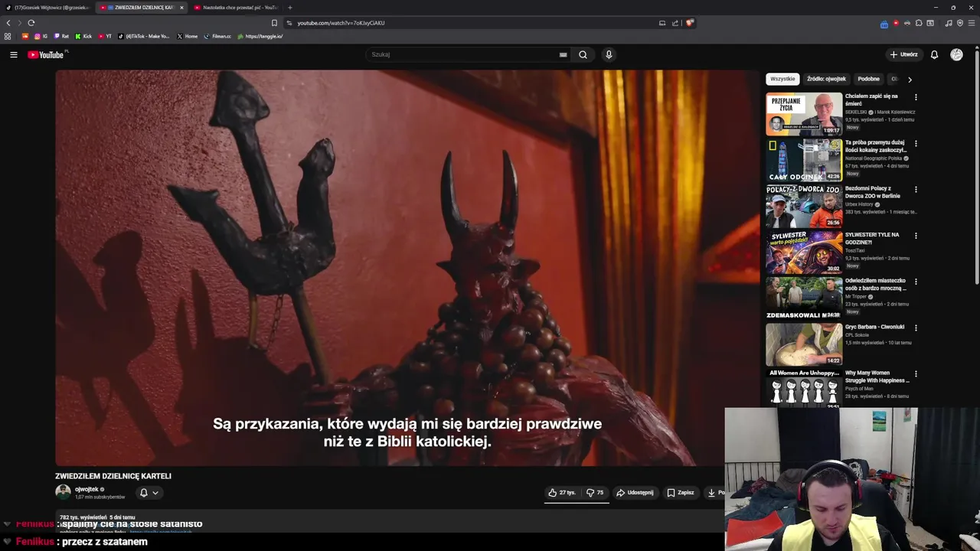Open options menu for Bezdomni Polacy video

coord(916,189)
